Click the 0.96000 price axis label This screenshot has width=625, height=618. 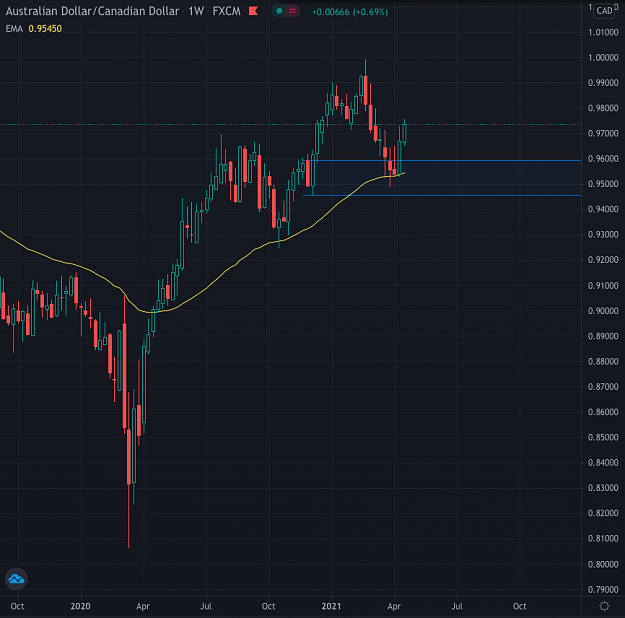coord(603,159)
